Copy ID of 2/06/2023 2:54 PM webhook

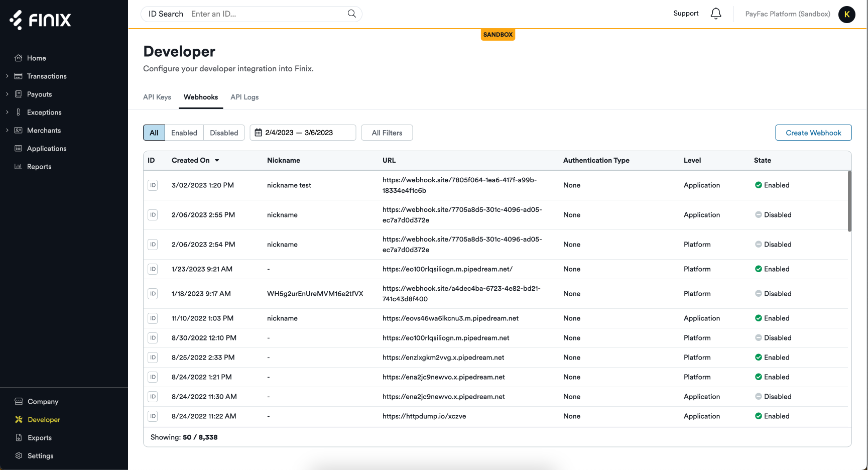click(153, 245)
